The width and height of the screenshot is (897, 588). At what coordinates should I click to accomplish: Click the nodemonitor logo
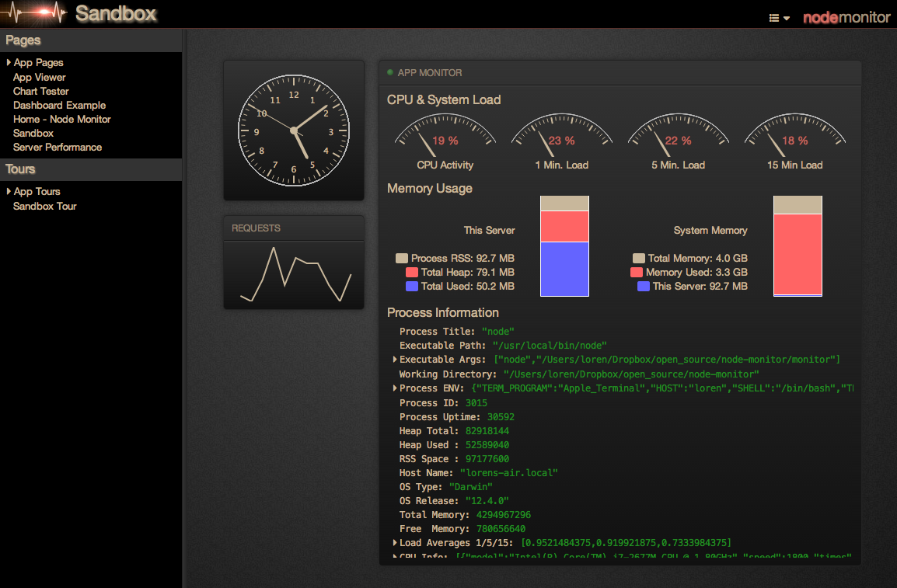[846, 17]
